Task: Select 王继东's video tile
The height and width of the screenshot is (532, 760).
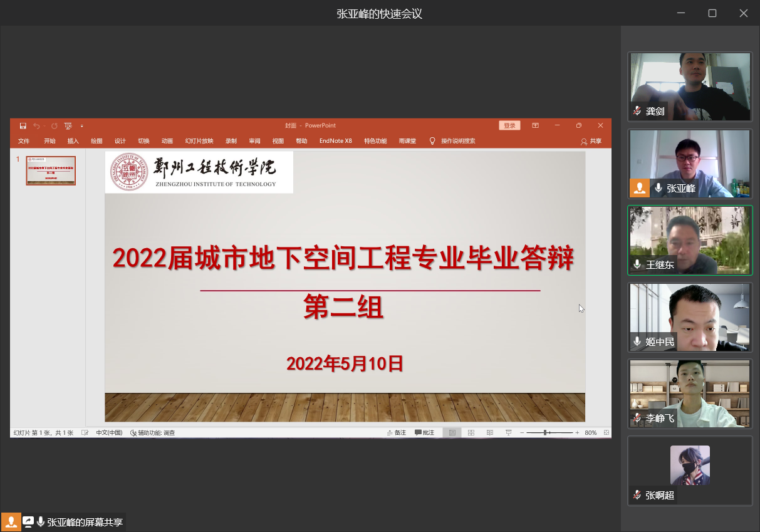Action: coord(690,240)
